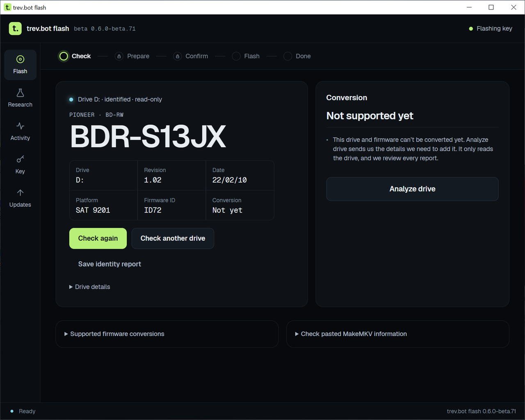Minimize the trev.bot flash window

click(469, 7)
